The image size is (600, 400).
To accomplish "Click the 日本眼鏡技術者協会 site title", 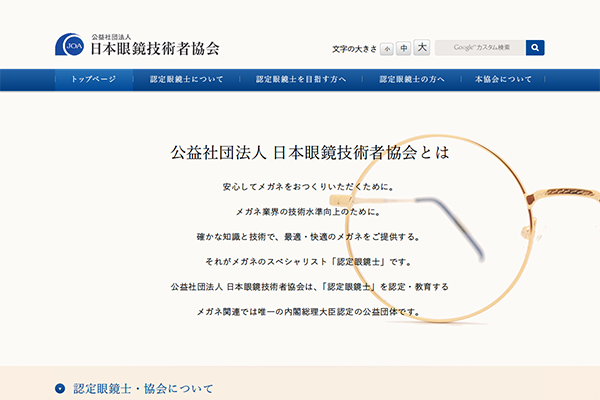I will [155, 49].
